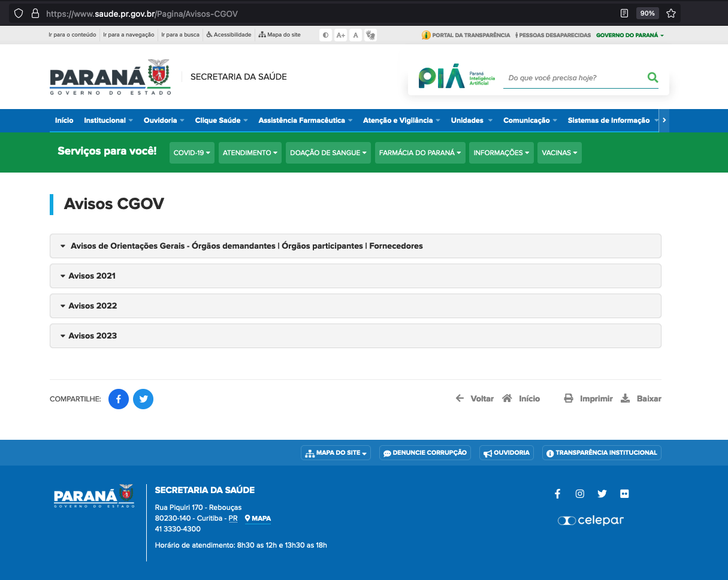Open Instagram icon in the footer

tap(580, 494)
